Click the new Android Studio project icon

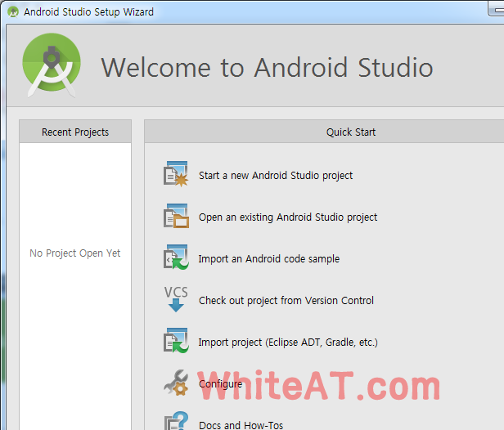(x=176, y=174)
